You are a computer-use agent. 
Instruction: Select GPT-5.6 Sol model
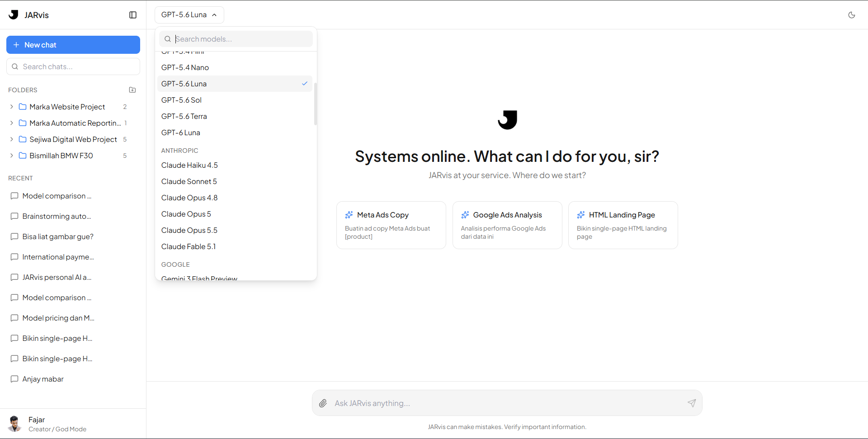235,100
